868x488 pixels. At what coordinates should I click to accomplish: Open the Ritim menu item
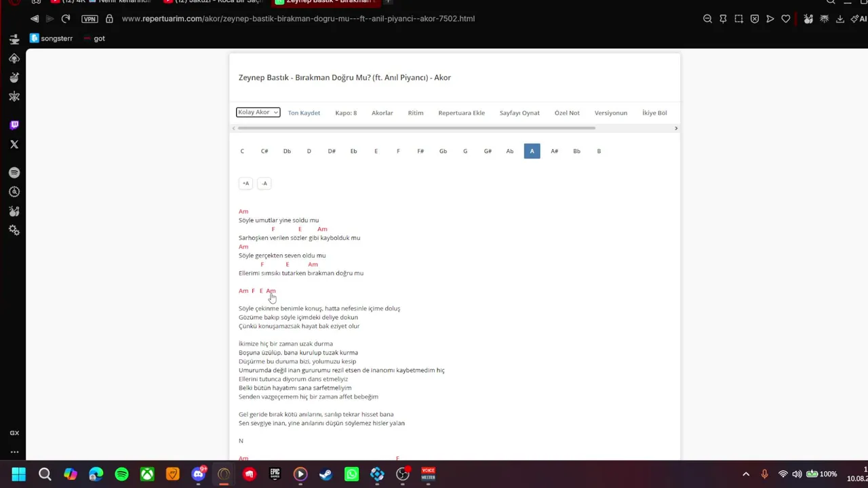416,113
